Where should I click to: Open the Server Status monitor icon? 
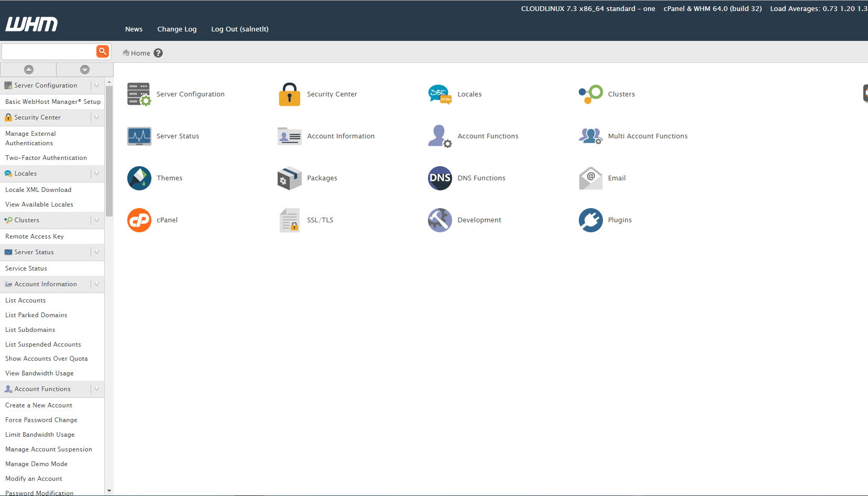tap(139, 136)
